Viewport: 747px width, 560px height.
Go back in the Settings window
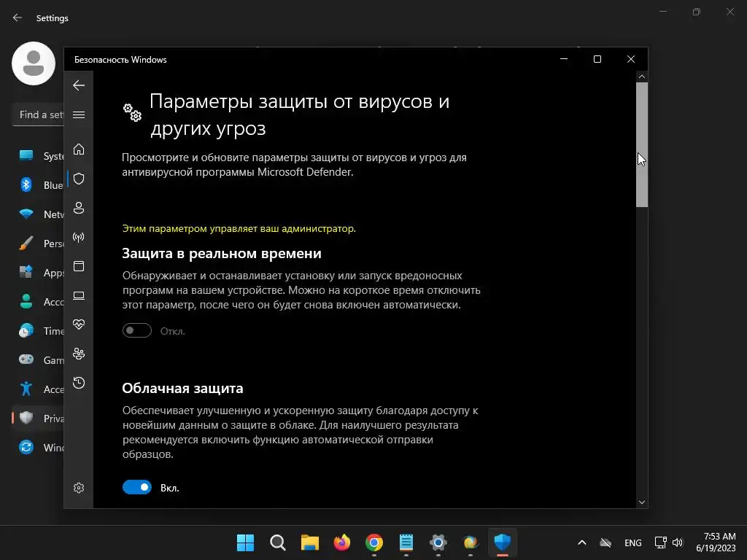pyautogui.click(x=18, y=17)
